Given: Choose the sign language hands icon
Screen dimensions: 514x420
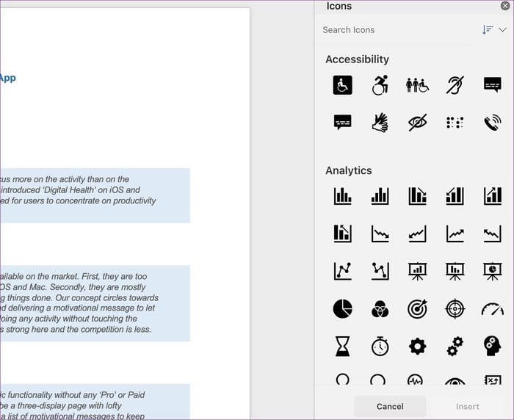Looking at the screenshot, I should (380, 123).
